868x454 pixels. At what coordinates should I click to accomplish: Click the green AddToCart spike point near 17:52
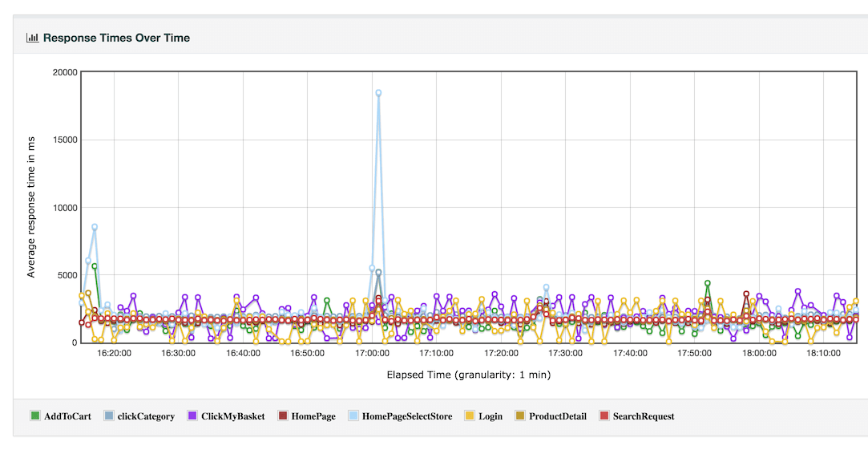coord(708,283)
